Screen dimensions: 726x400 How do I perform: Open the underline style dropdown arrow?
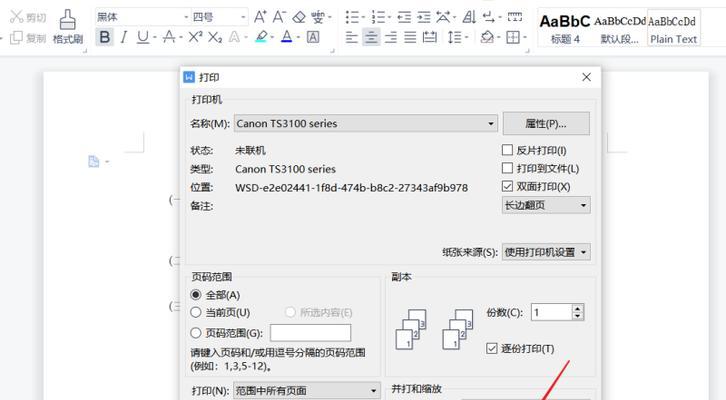click(x=155, y=37)
